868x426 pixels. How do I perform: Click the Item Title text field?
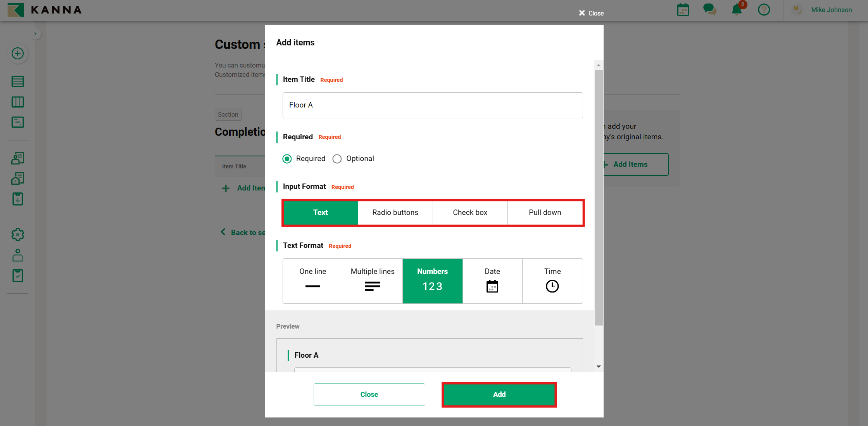pyautogui.click(x=432, y=105)
